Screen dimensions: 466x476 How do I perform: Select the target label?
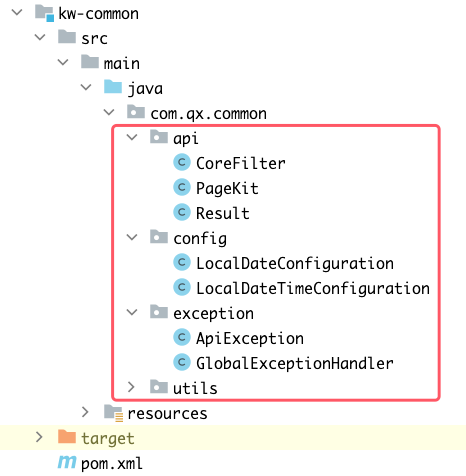pyautogui.click(x=108, y=439)
